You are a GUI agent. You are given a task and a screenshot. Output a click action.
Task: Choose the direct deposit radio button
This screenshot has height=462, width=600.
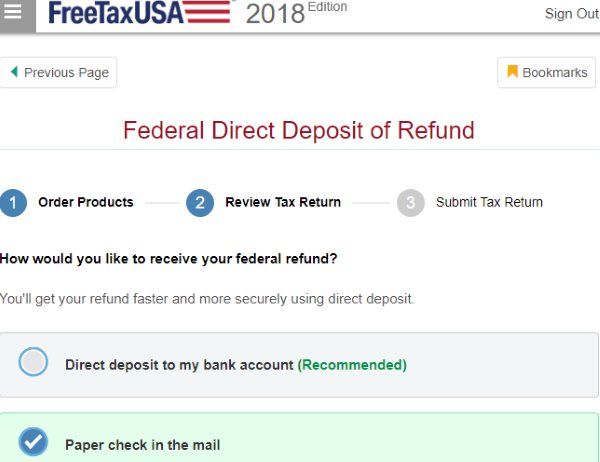point(33,362)
